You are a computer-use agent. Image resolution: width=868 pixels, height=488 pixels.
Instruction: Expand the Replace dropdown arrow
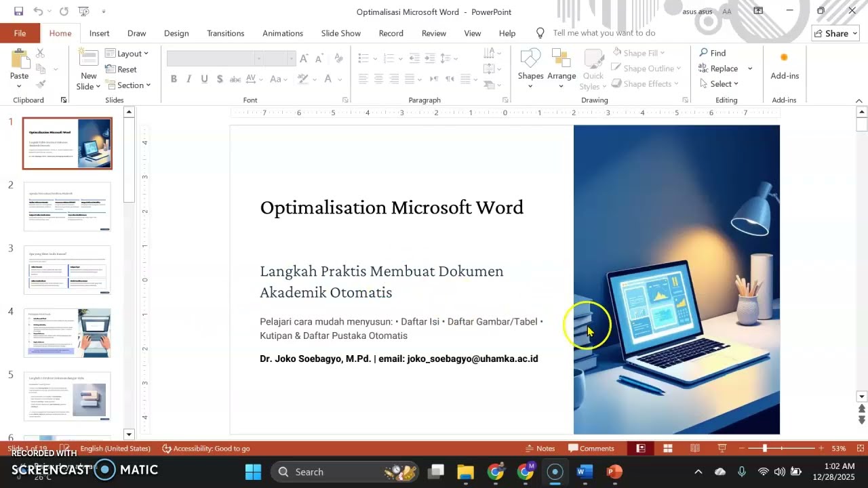pos(750,68)
